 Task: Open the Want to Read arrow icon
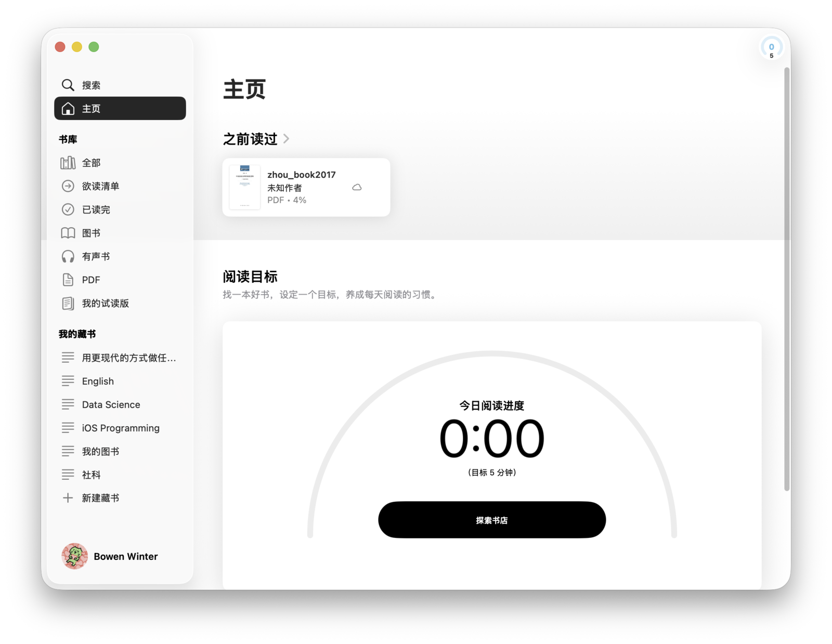(68, 186)
